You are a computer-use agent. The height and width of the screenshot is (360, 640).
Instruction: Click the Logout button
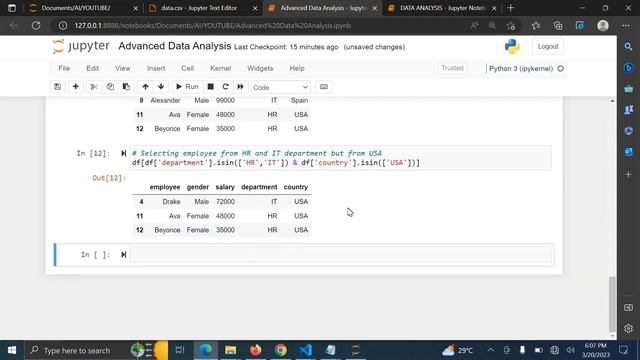click(x=548, y=47)
